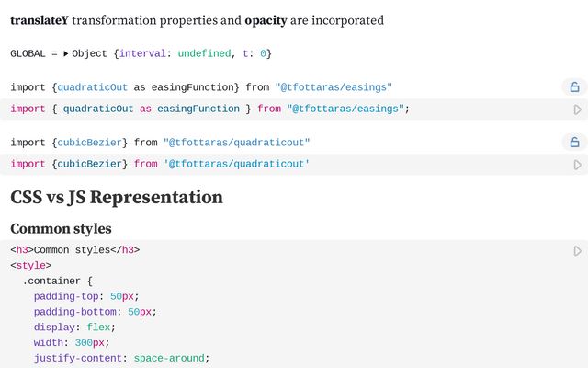
Task: Run the cubicBezier import cell
Action: tap(578, 165)
